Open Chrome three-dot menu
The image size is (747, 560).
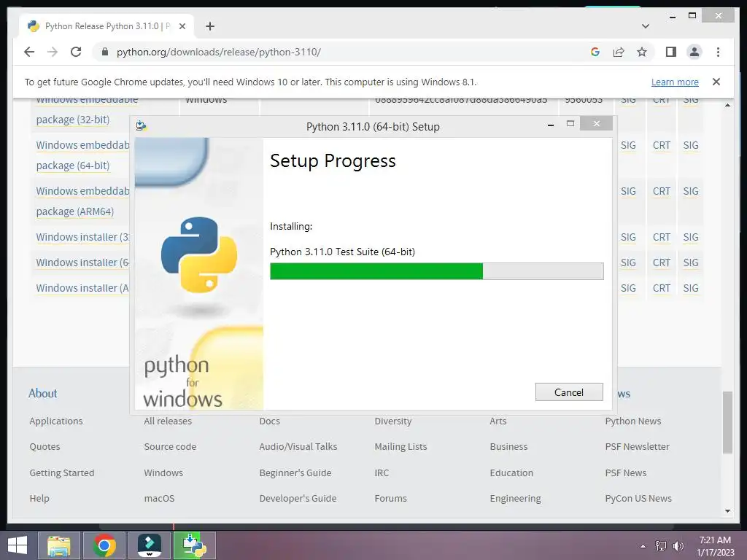[718, 52]
